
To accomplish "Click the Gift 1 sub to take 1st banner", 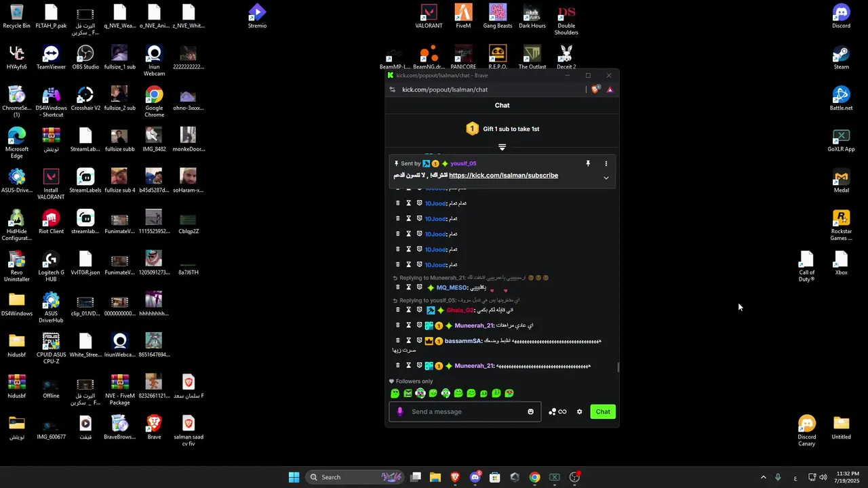I will coord(502,129).
